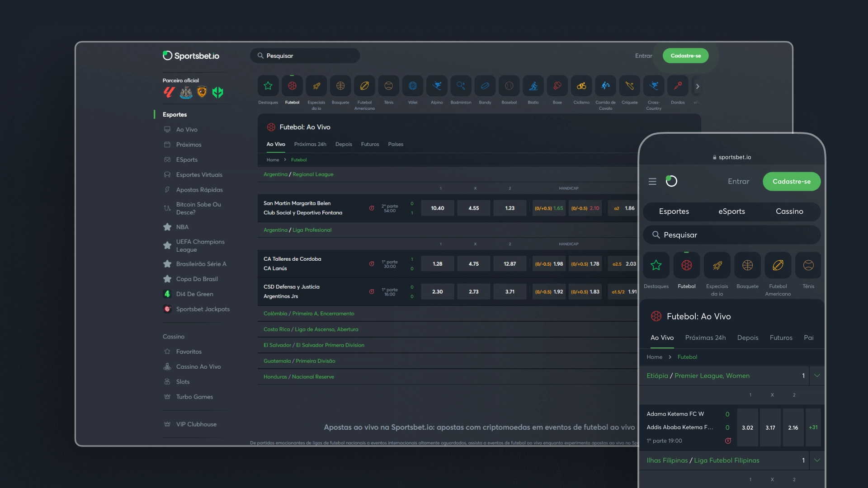Open hamburger menu on mobile view
Image resolution: width=868 pixels, height=488 pixels.
point(652,181)
